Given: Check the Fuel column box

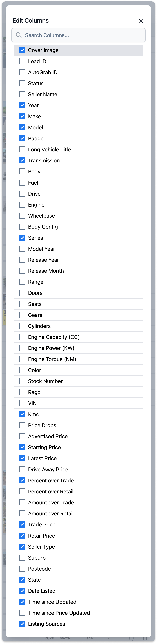Looking at the screenshot, I should tap(23, 183).
